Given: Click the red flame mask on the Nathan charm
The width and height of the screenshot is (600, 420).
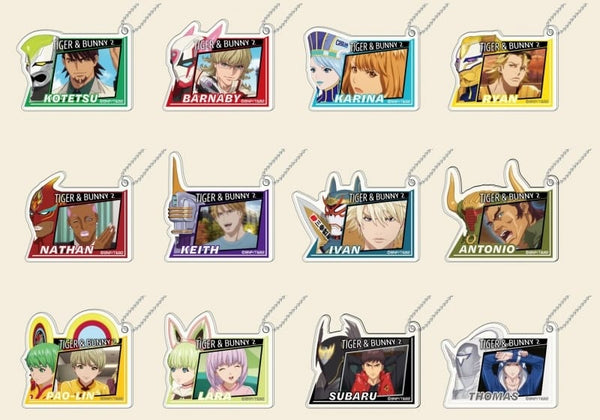Looking at the screenshot, I should coord(43,216).
